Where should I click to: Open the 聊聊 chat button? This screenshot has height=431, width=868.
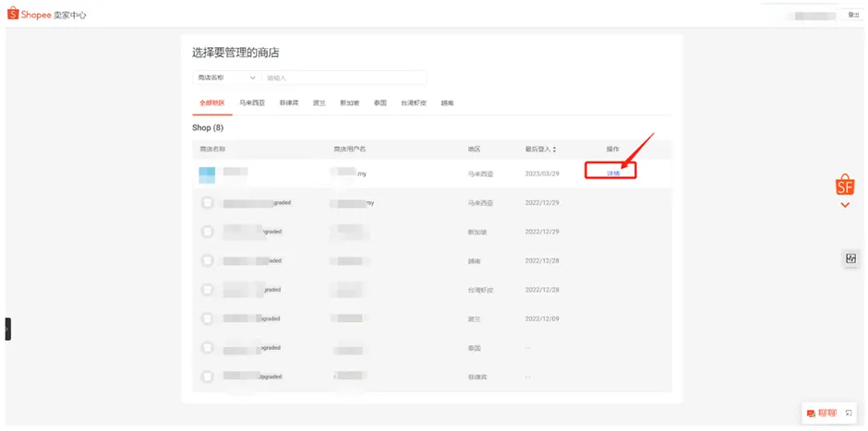point(822,413)
